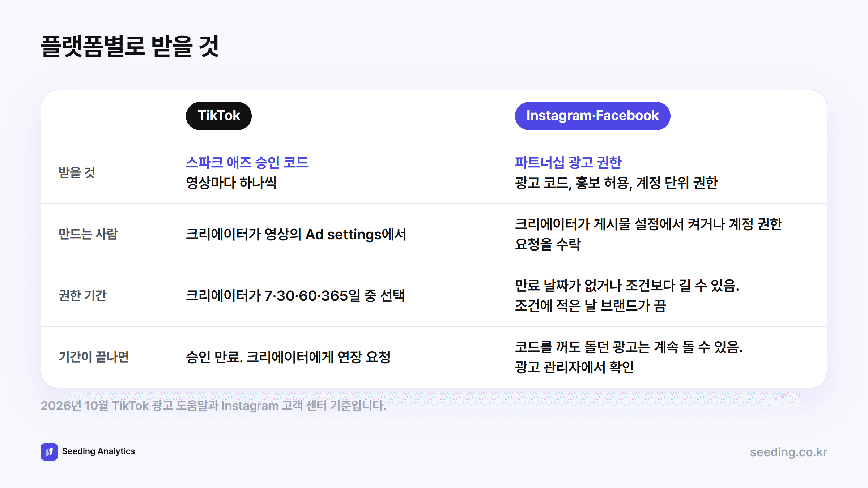Click the Seeding Analytics brand name

[x=98, y=451]
